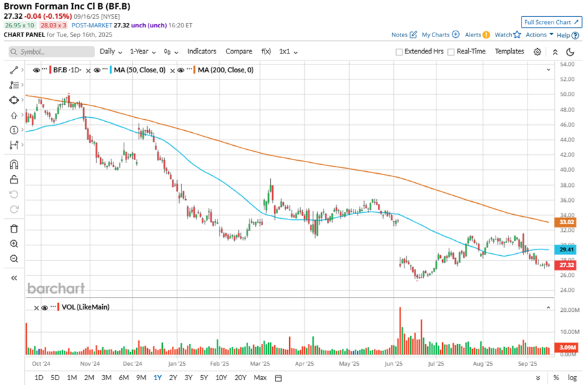Select the 1D time range

point(38,378)
